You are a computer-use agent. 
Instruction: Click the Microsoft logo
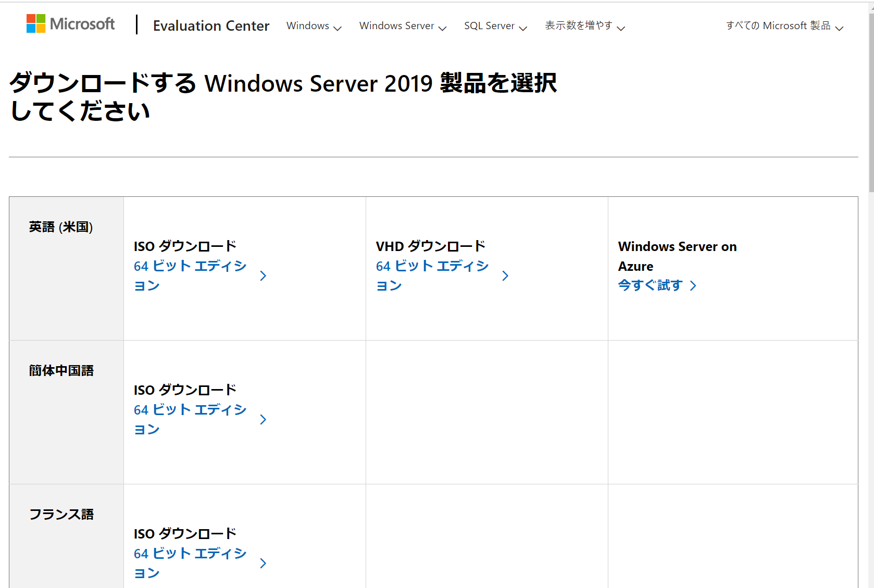tap(71, 23)
